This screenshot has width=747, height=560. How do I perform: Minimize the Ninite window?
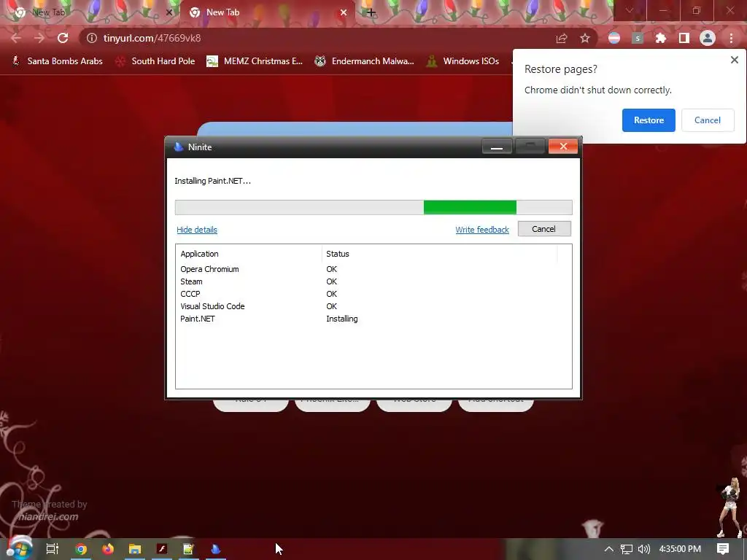[x=497, y=147]
